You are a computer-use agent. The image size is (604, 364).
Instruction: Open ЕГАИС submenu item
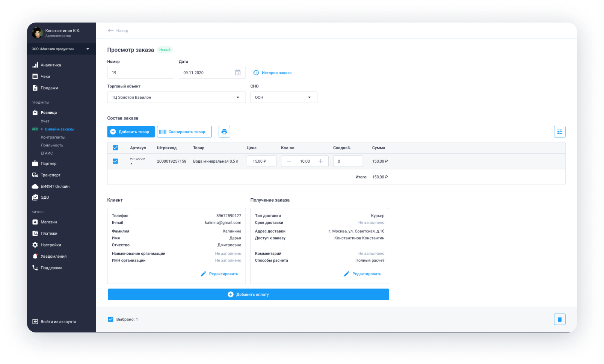coord(47,153)
